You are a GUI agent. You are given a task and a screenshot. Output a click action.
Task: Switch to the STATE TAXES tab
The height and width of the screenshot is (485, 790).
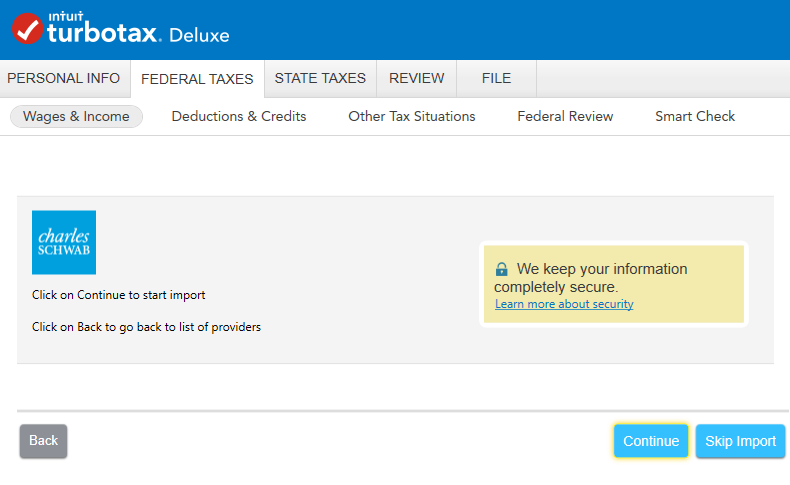(x=320, y=79)
